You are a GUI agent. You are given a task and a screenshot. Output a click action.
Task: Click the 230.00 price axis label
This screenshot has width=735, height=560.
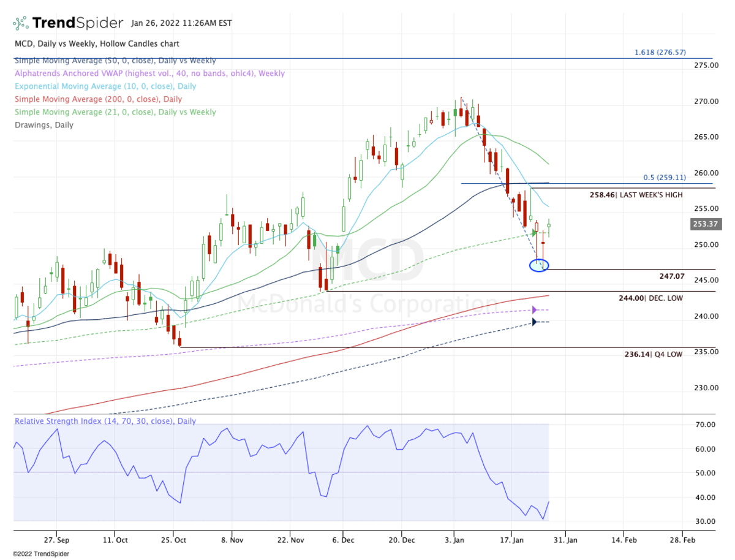tap(705, 388)
